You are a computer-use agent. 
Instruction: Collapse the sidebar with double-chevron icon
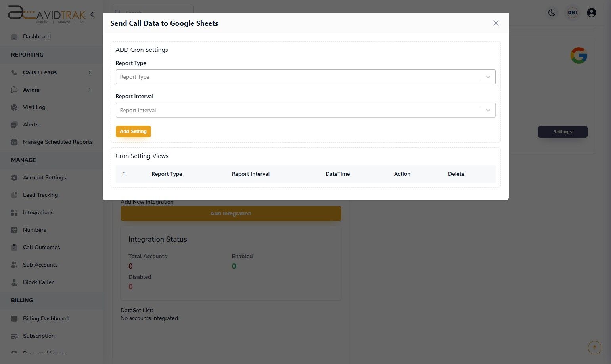pyautogui.click(x=92, y=15)
